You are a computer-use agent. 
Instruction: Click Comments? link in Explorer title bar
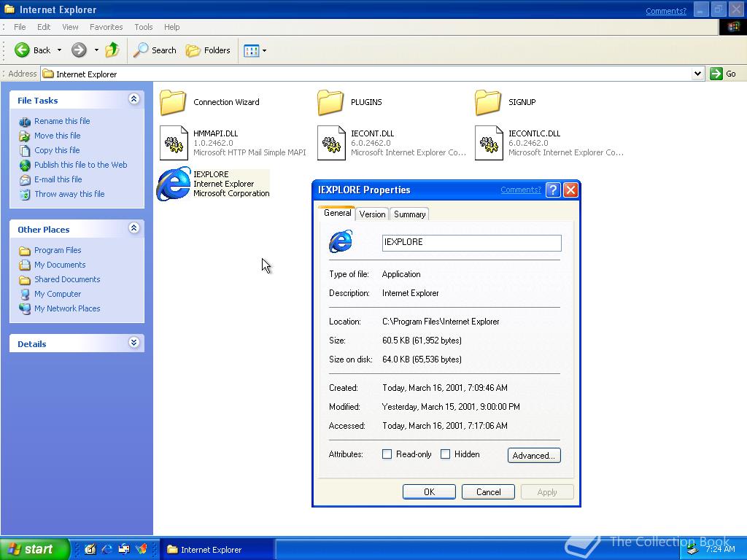coord(666,11)
